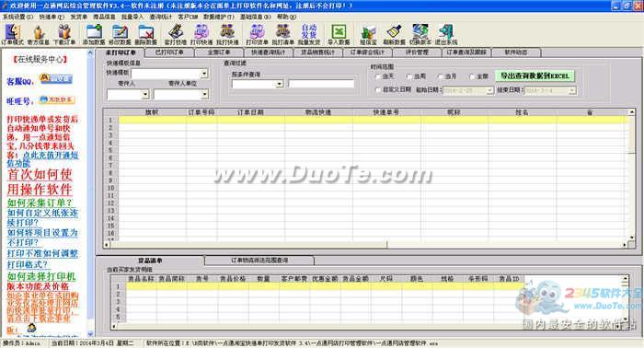The width and height of the screenshot is (644, 348).
Task: Click the query condition text field
Action: (x=321, y=84)
